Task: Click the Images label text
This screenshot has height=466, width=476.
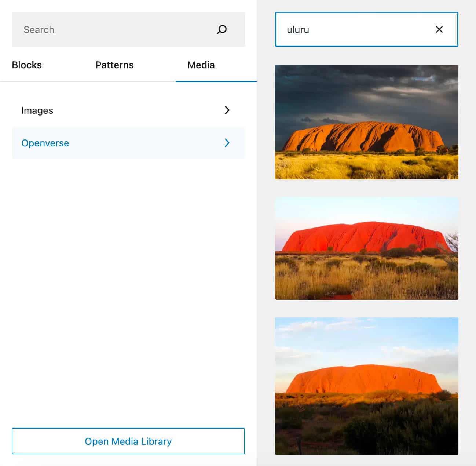Action: pyautogui.click(x=37, y=110)
